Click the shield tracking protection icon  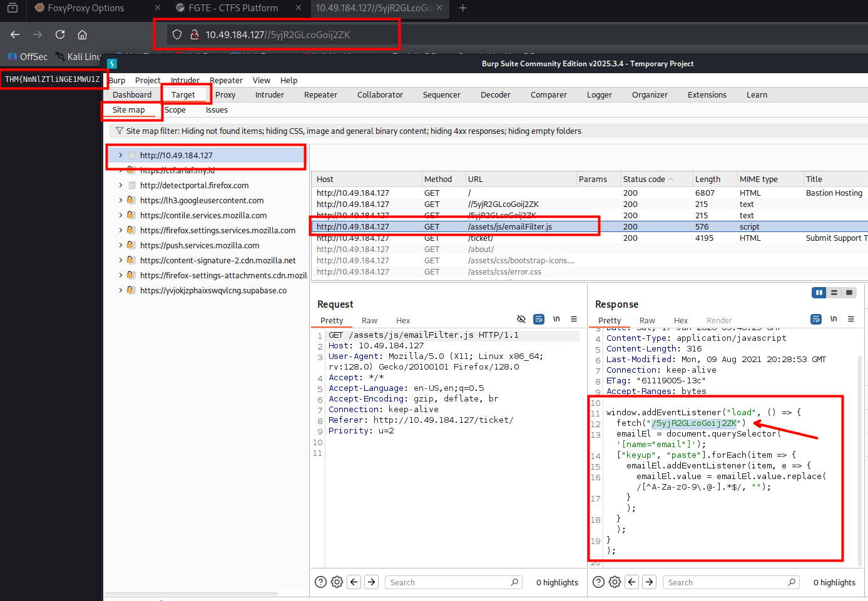click(x=177, y=34)
